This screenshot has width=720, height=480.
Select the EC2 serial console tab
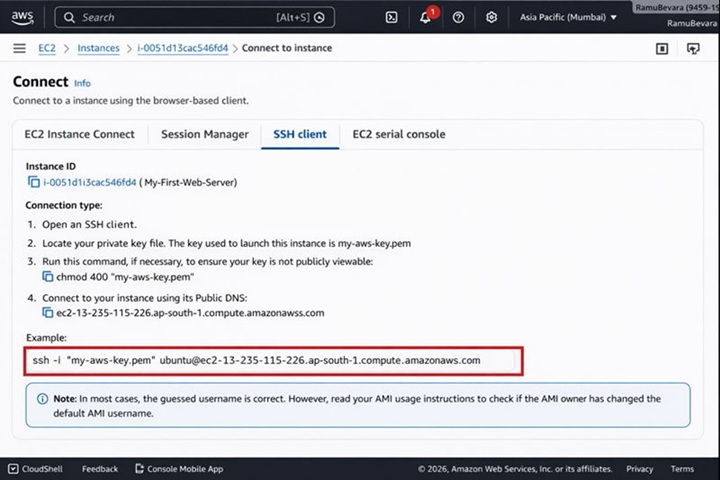pos(399,134)
